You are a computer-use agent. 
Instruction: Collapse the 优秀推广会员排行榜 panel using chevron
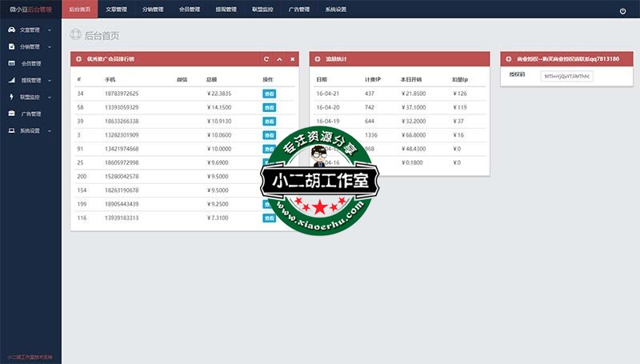[x=279, y=59]
